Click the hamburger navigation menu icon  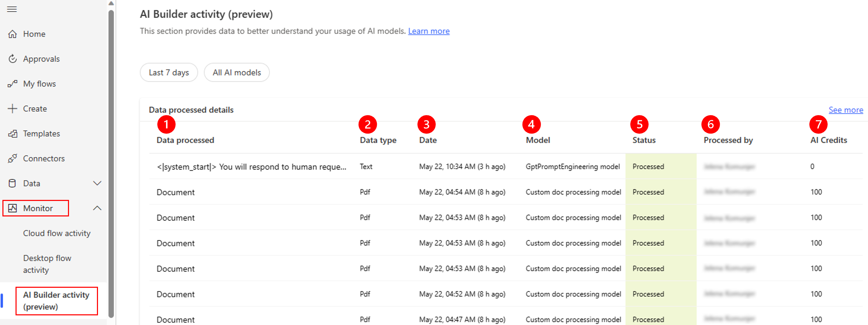[x=12, y=9]
